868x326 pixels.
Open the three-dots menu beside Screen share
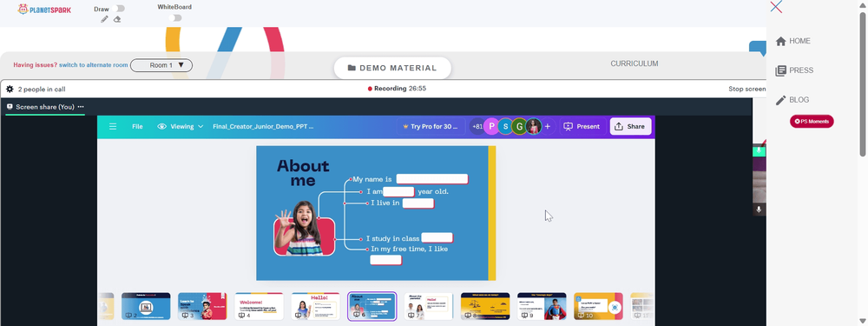click(81, 106)
